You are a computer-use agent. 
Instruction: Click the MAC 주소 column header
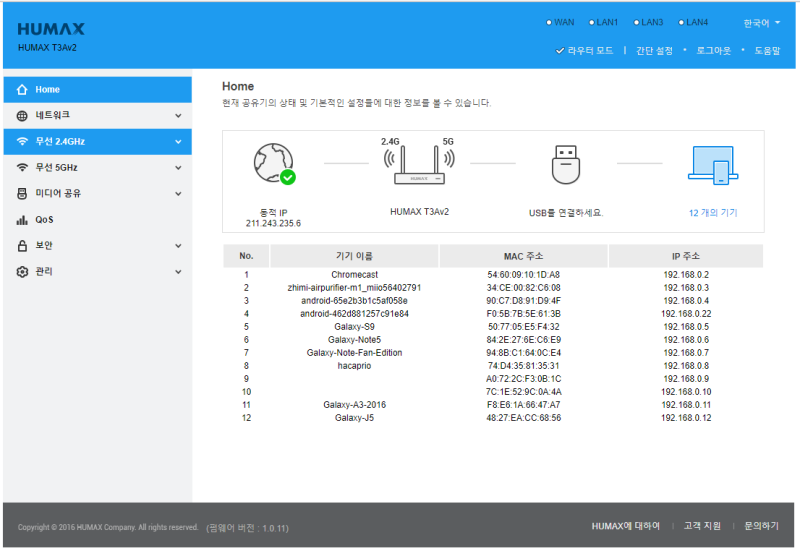(x=523, y=256)
